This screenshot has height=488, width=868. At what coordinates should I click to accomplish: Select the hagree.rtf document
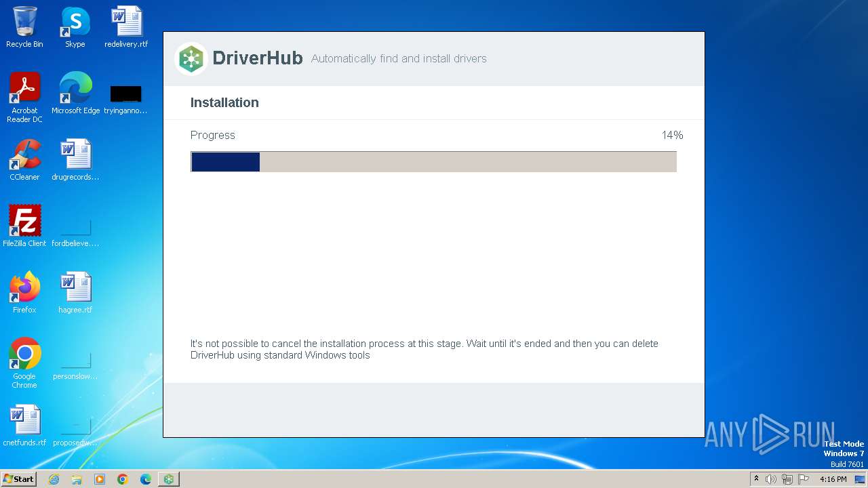click(75, 293)
